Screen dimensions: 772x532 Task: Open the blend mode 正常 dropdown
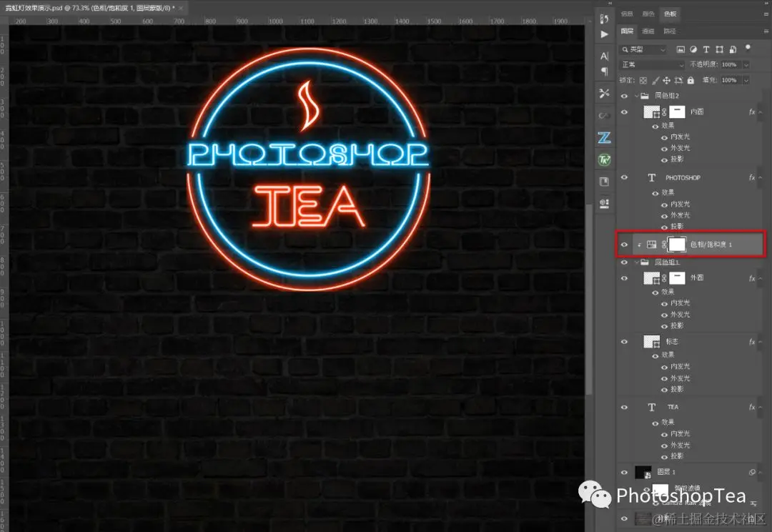[651, 64]
